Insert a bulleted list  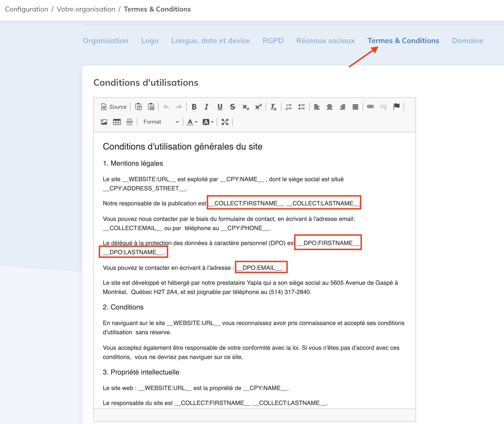[301, 107]
